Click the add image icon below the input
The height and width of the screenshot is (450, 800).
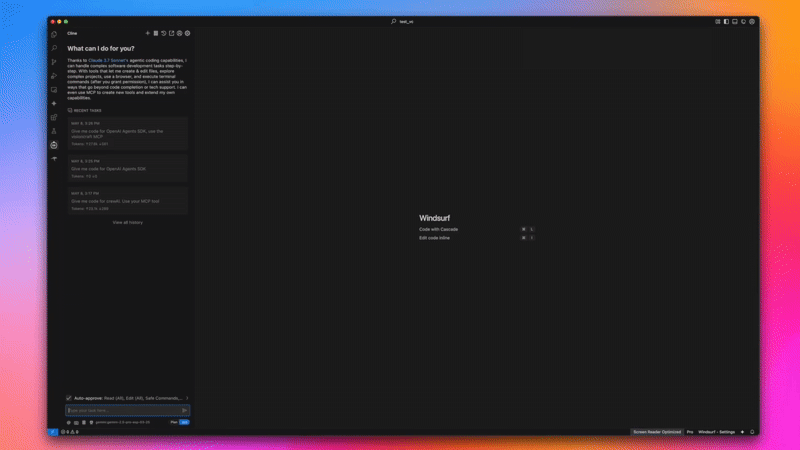(x=77, y=422)
